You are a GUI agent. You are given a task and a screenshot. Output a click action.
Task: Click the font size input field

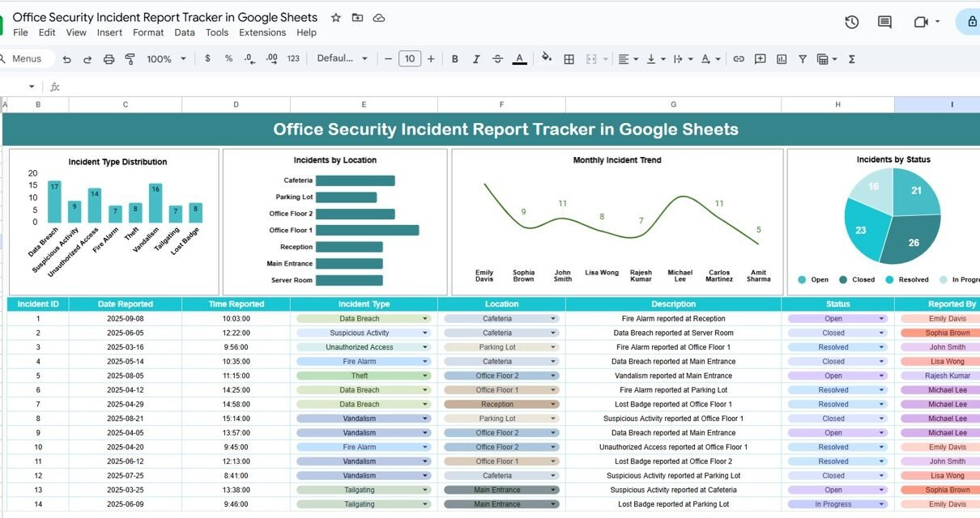[x=410, y=59]
